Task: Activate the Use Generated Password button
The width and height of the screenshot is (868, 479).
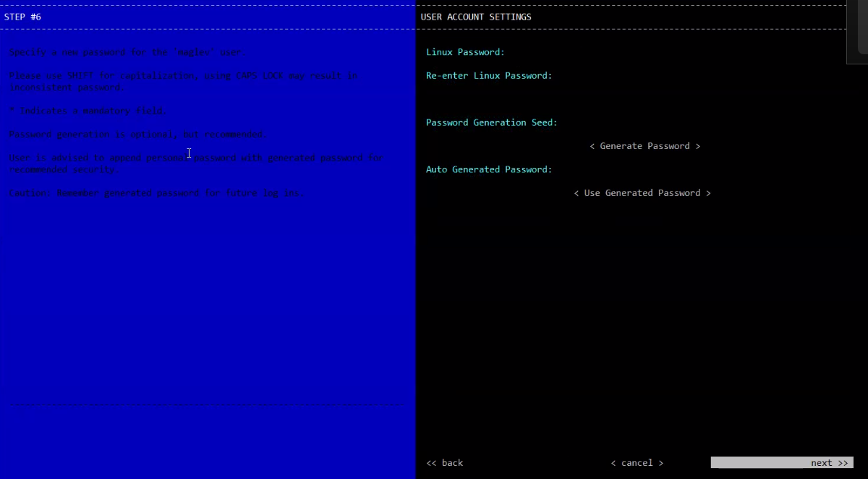Action: tap(642, 193)
